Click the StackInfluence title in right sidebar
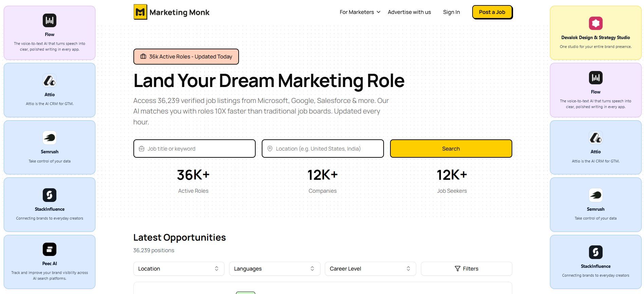Screen dimensions: 644x294 coord(595,266)
